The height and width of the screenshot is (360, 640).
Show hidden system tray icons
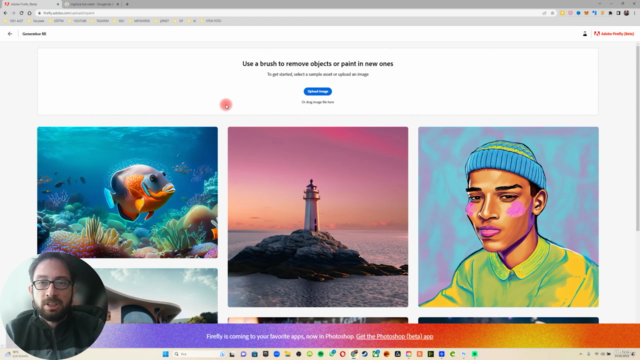point(580,354)
